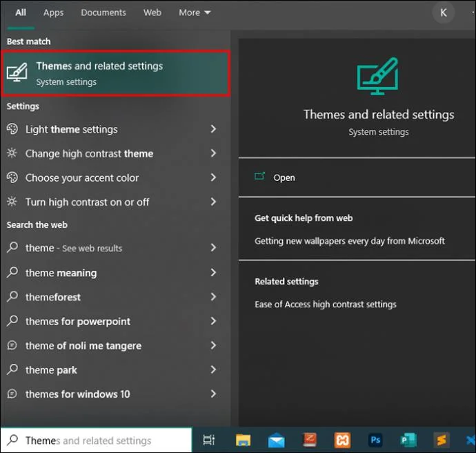Expand the themeforest web result arrow

point(213,297)
